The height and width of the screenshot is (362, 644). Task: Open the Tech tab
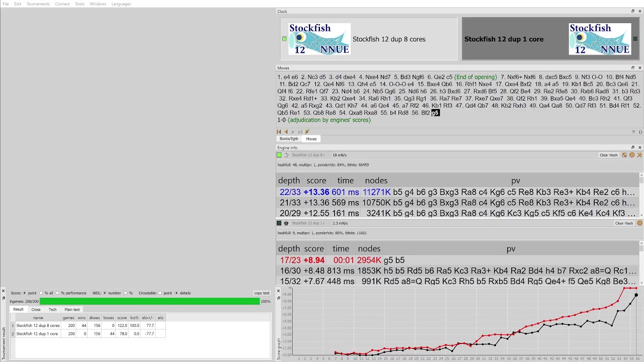(52, 310)
